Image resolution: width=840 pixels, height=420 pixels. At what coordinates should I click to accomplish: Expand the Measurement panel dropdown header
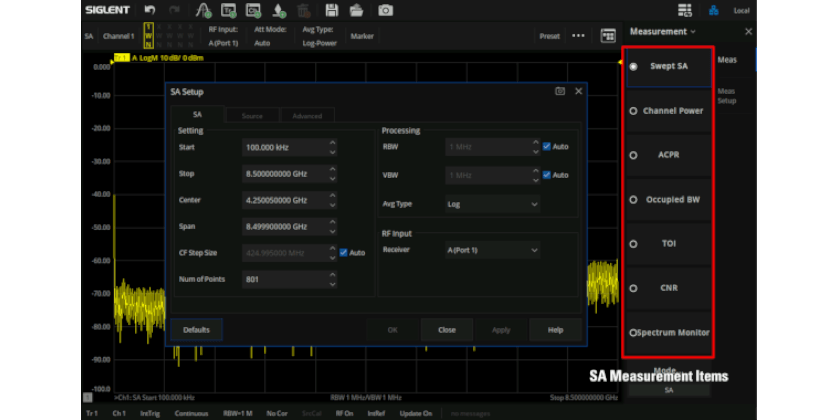pos(662,32)
